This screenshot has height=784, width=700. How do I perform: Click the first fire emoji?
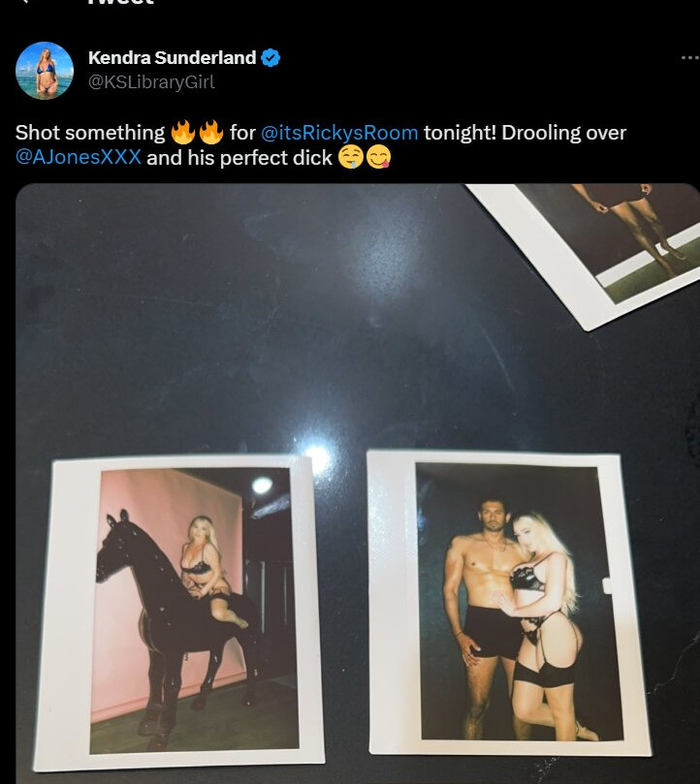click(183, 133)
